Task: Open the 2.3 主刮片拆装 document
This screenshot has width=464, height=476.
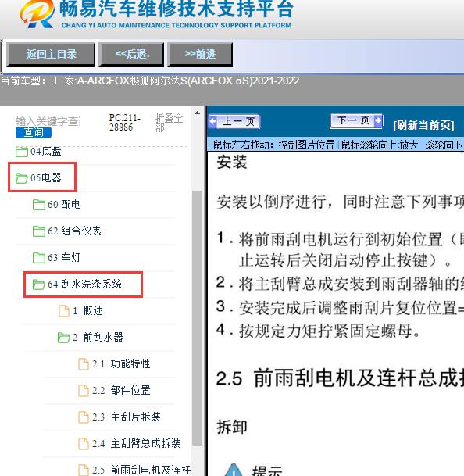Action: point(127,417)
